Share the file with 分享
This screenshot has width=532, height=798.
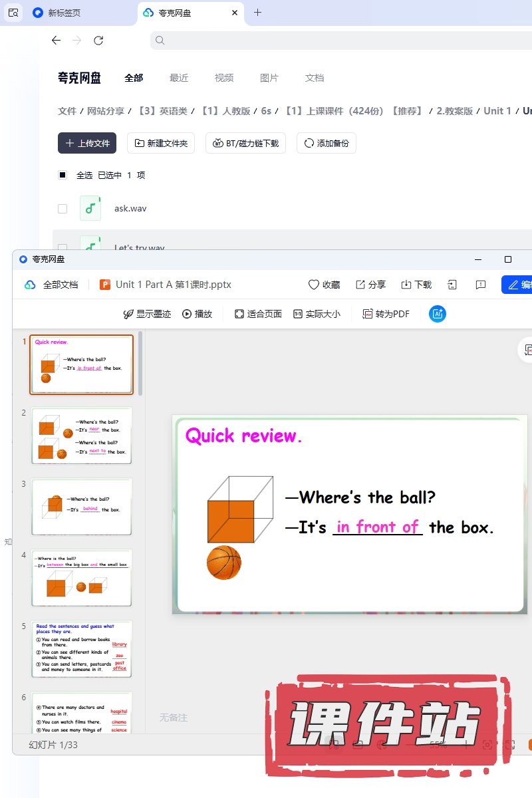[x=370, y=285]
